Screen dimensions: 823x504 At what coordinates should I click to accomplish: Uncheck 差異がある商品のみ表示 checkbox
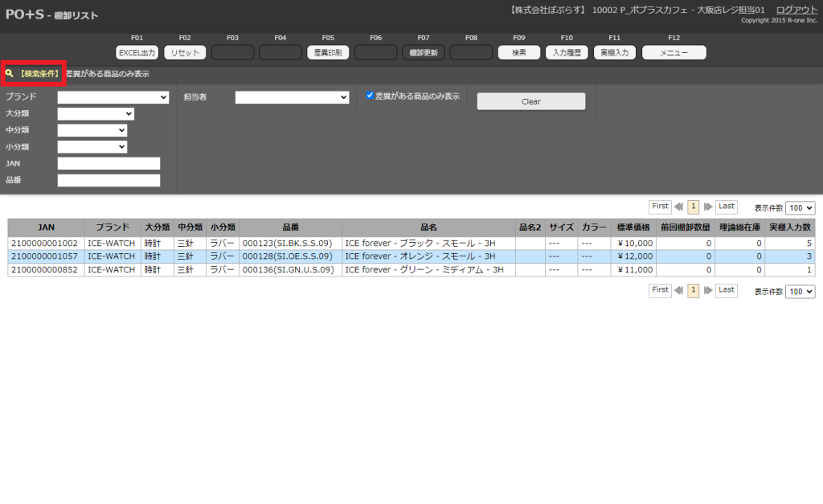point(371,96)
